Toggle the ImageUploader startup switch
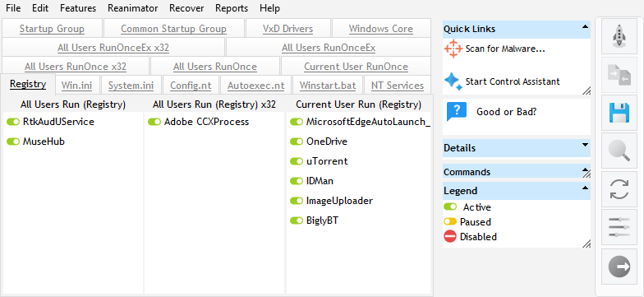 click(x=297, y=201)
